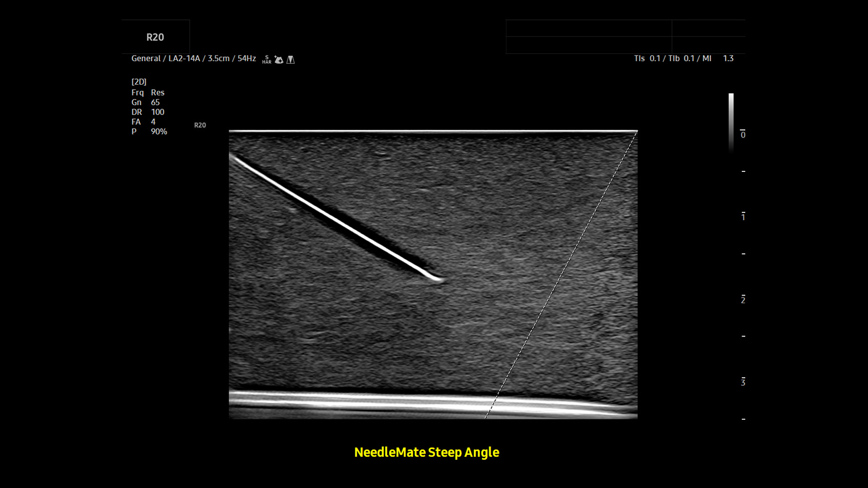The image size is (868, 488).
Task: Click the bright needle tip in scan
Action: (x=439, y=280)
